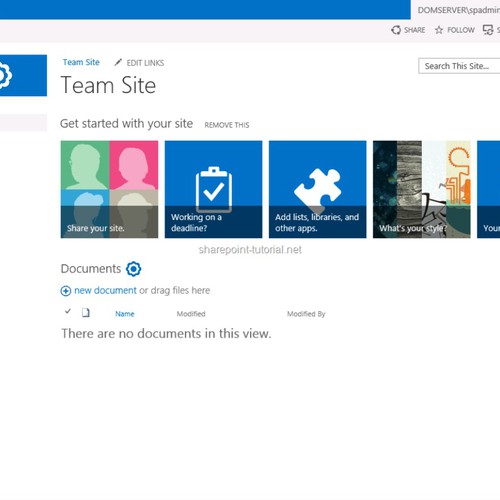This screenshot has height=500, width=500.
Task: Click the Get started with your site heading
Action: click(126, 124)
